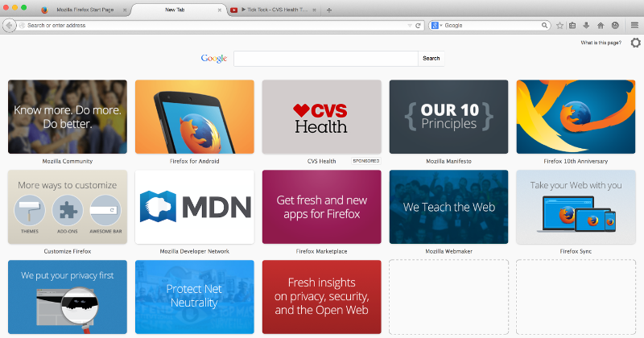Click the page Google search input box
The height and width of the screenshot is (338, 644).
point(326,58)
